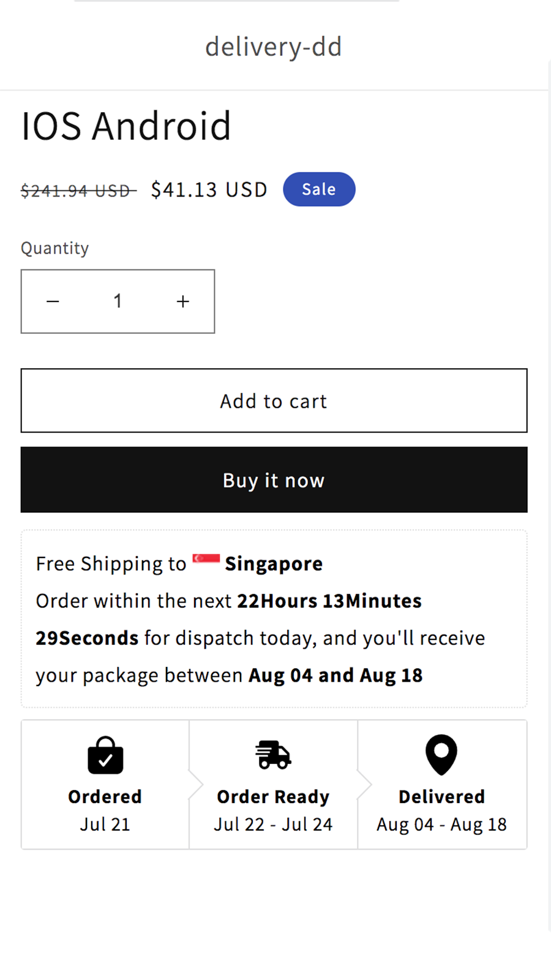Click the blue Sale badge
The width and height of the screenshot is (551, 980).
[x=319, y=189]
